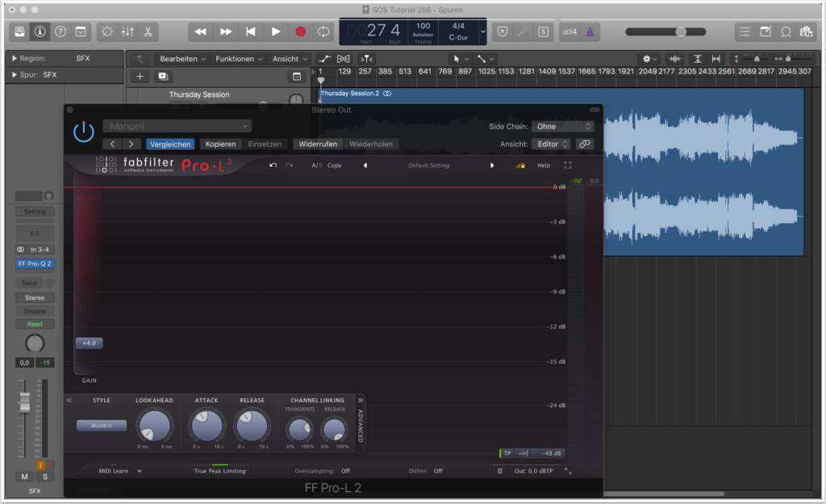Open the Scissors editors button in toolbar
The height and width of the screenshot is (504, 826).
pyautogui.click(x=148, y=31)
